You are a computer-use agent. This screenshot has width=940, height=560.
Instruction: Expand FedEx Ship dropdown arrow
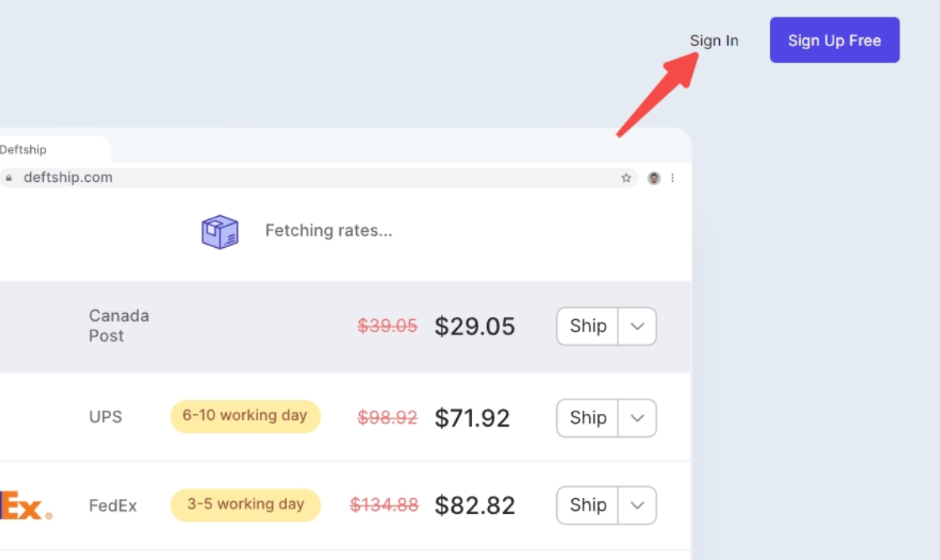tap(637, 505)
